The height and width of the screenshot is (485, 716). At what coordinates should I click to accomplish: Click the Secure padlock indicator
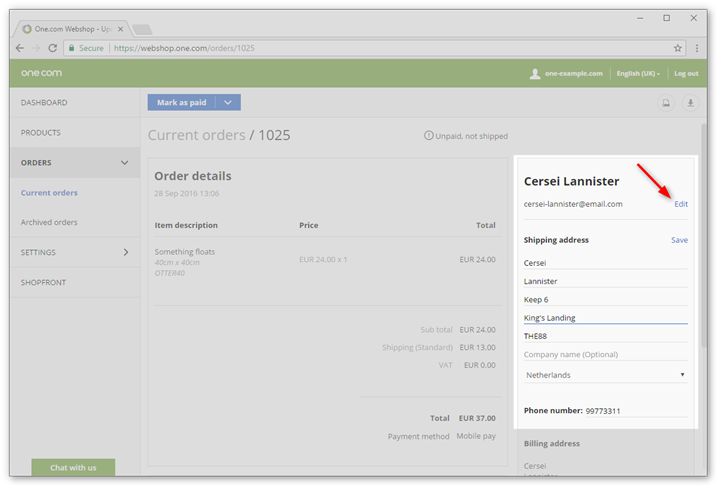point(86,48)
